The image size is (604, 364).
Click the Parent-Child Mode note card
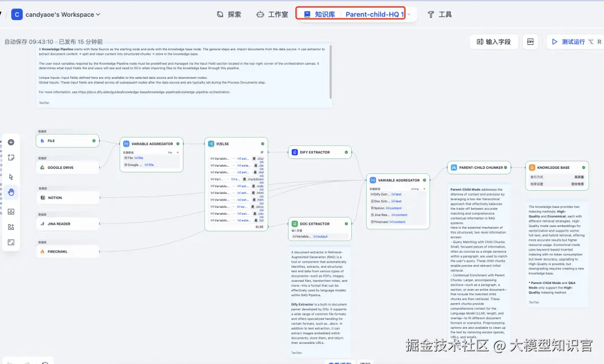479,263
